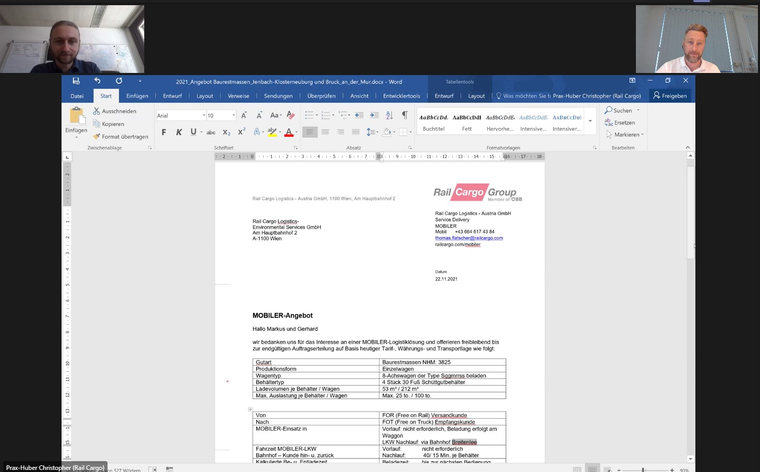Align text right
760x472 pixels.
tap(340, 132)
